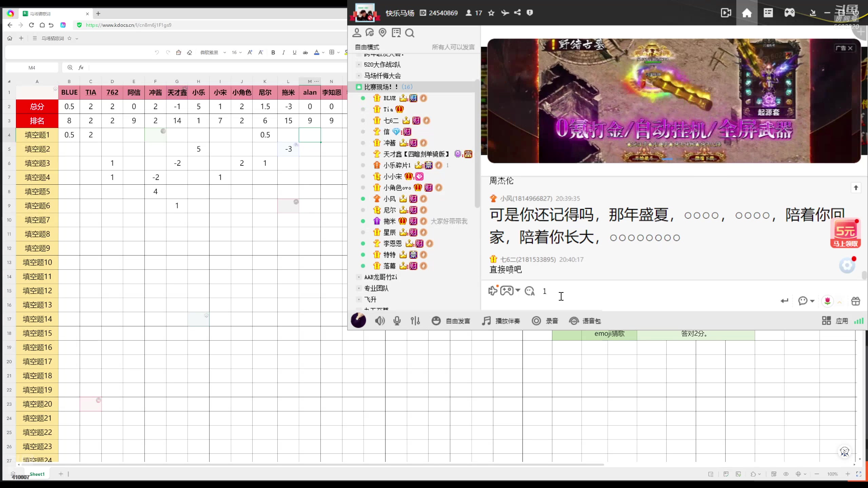Clear formatting with the eraser icon
Viewport: 868px width, 488px height.
click(190, 53)
